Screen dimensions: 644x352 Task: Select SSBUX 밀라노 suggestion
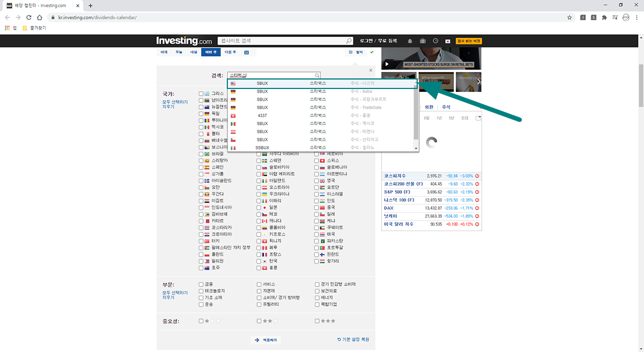tap(321, 148)
